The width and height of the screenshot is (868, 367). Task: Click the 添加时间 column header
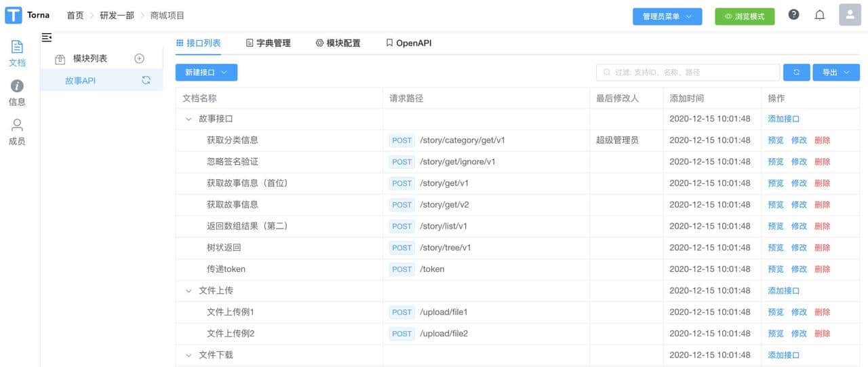click(687, 98)
